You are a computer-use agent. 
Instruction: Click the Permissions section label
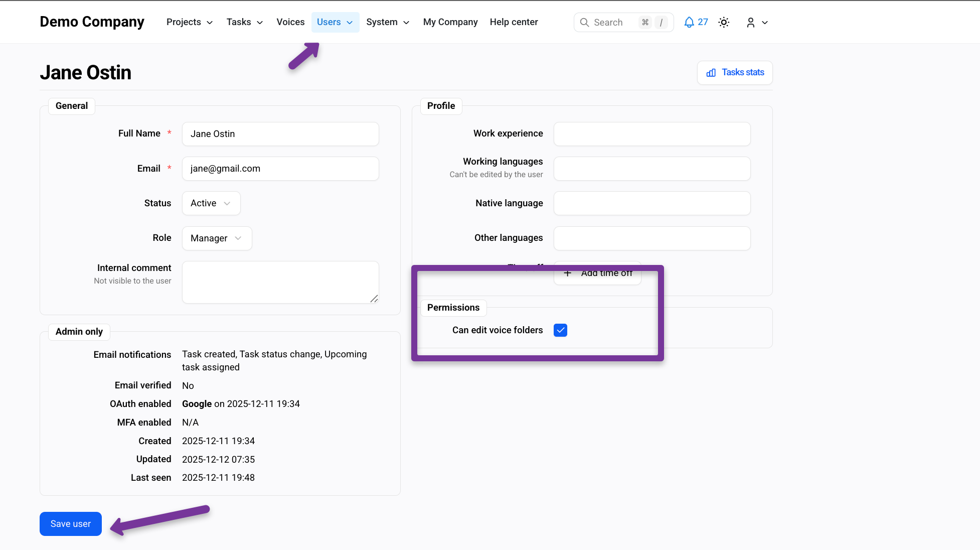[x=453, y=308]
